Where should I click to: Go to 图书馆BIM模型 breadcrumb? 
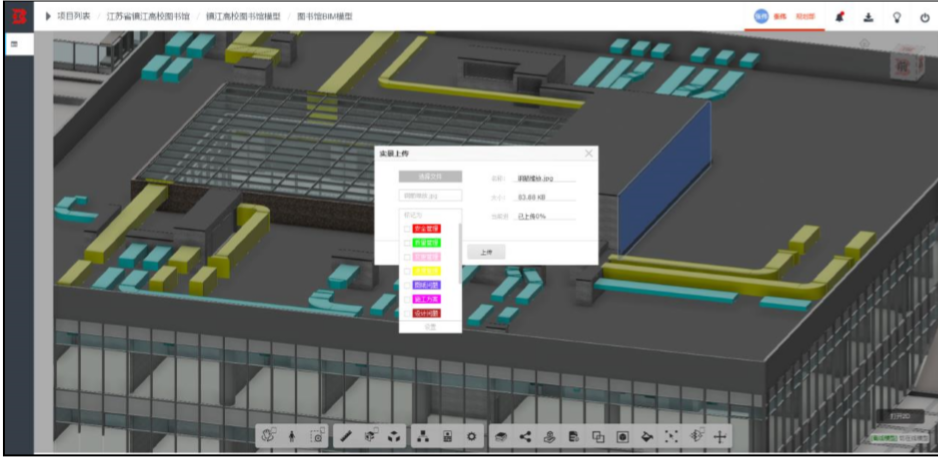(x=325, y=17)
